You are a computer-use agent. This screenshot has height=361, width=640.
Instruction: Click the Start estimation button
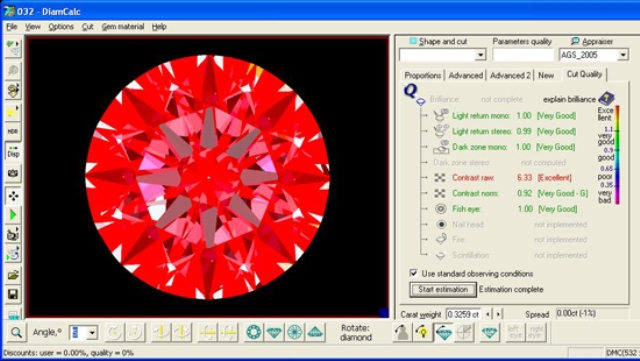pyautogui.click(x=443, y=289)
